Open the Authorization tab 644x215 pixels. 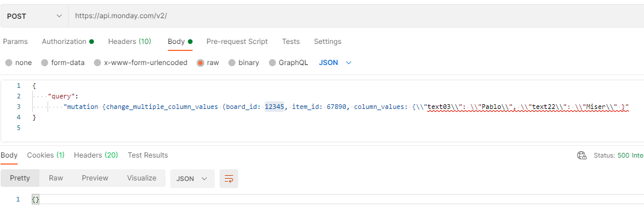[68, 42]
